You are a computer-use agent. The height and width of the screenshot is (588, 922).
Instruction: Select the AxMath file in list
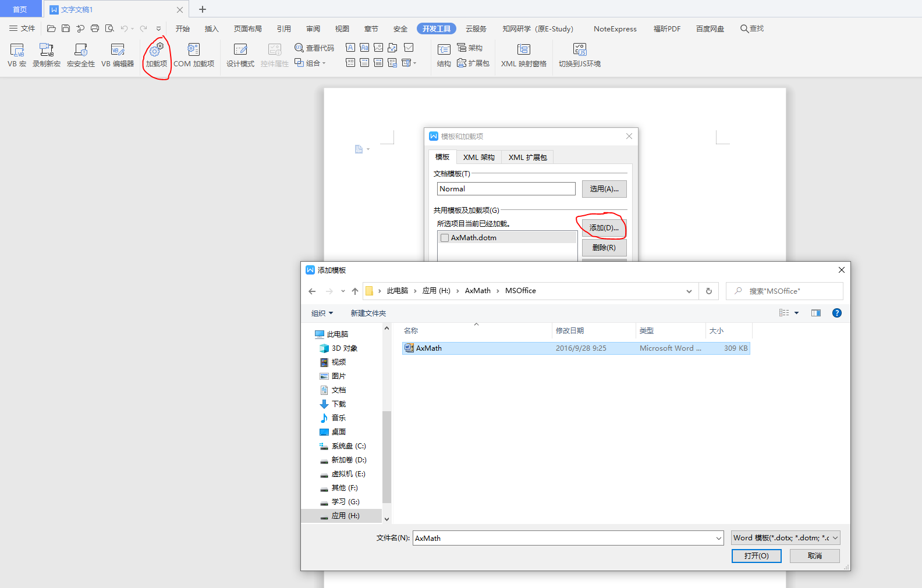576,348
